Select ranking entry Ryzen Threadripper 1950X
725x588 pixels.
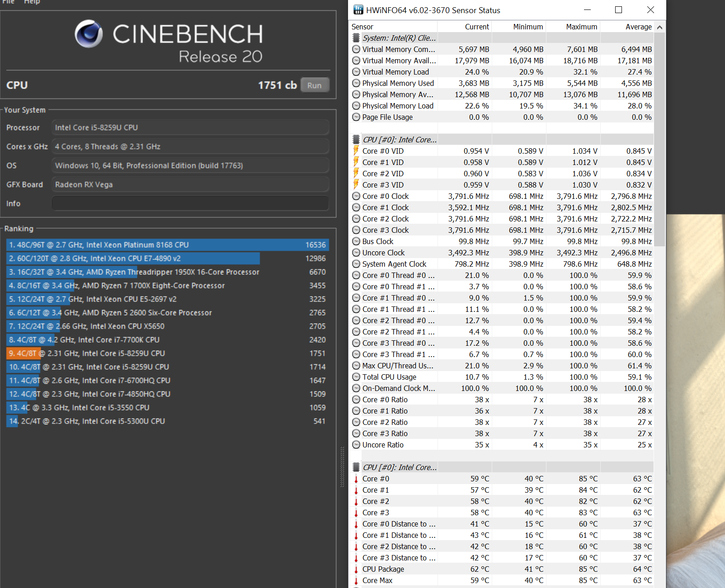point(167,272)
